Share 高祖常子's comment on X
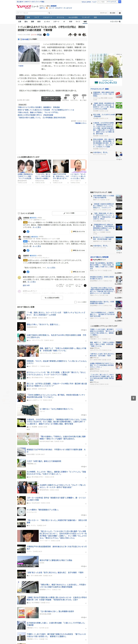Image resolution: width=138 pixels, height=644 pixels. tap(25, 272)
